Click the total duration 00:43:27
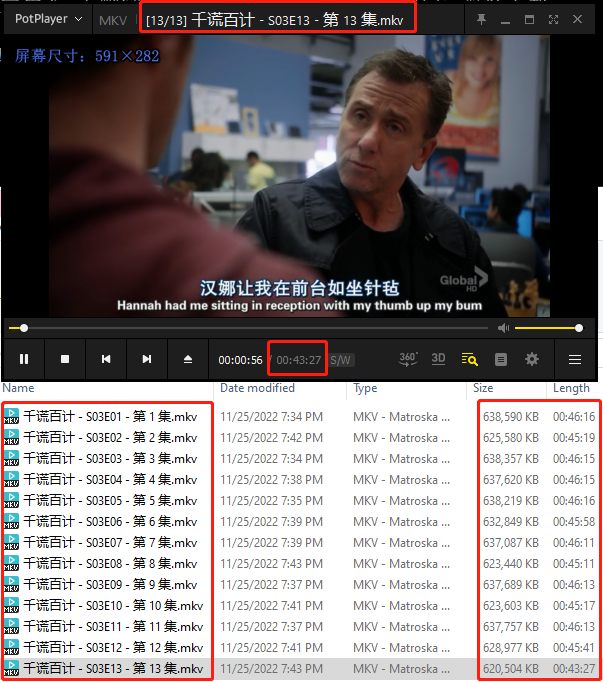The width and height of the screenshot is (603, 682). coord(298,360)
